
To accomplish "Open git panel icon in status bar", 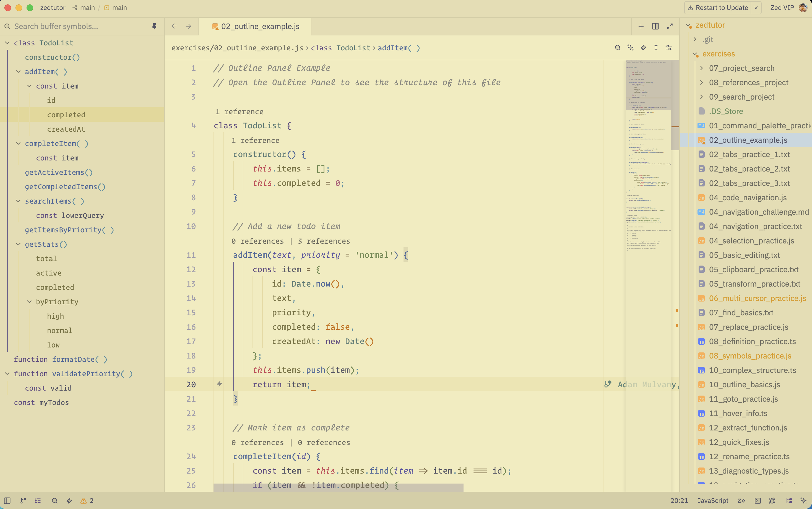I will pos(23,501).
